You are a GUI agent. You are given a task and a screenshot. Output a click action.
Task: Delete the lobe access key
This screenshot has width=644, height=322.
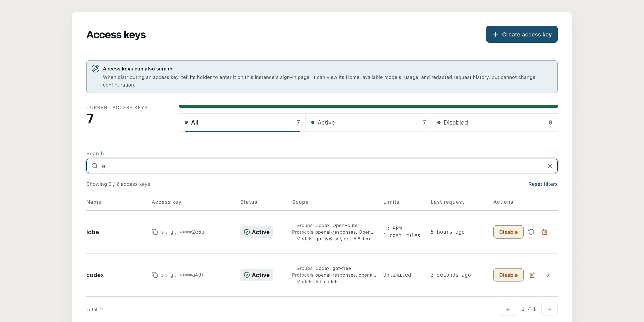pos(544,232)
